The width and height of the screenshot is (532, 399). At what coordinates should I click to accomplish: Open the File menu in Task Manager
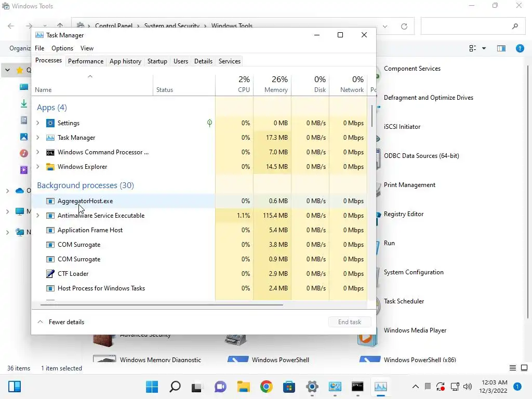coord(39,48)
